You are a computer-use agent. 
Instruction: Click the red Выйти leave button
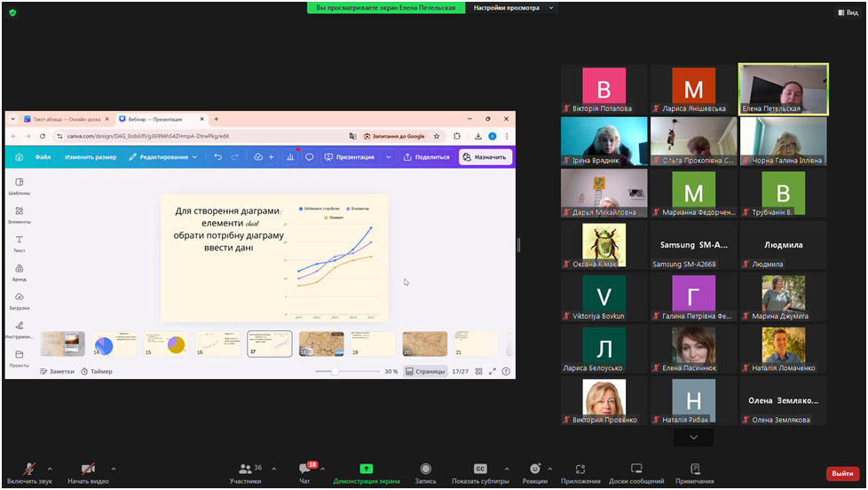[x=842, y=473]
